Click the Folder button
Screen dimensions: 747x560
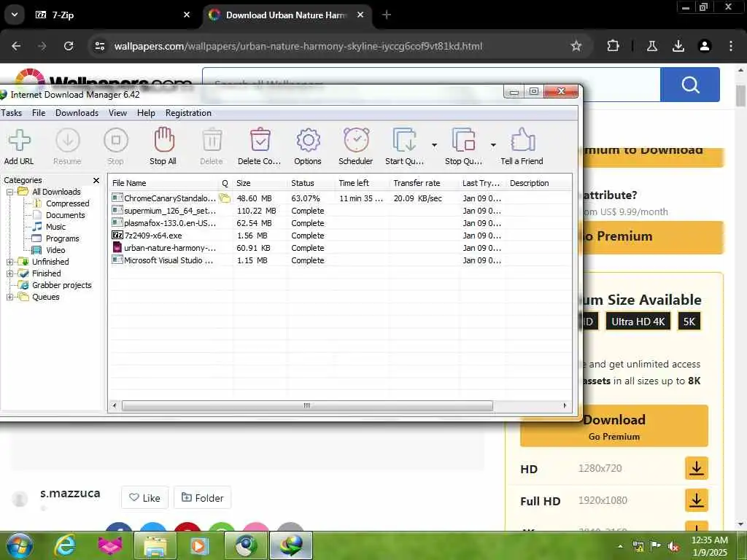(203, 497)
